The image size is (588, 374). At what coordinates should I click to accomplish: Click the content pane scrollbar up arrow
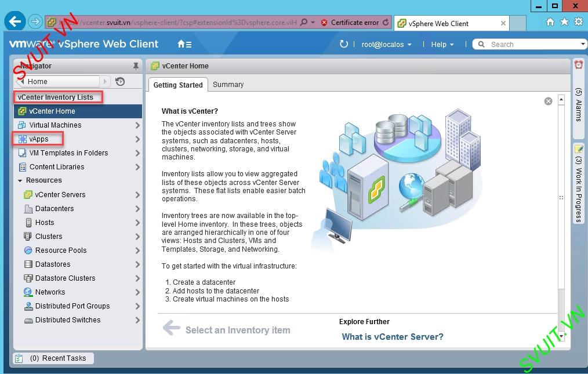coord(561,99)
